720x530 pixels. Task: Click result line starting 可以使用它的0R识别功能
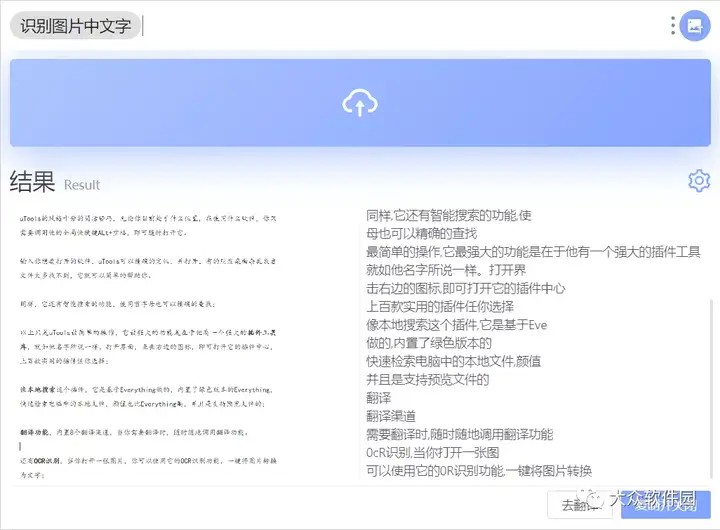479,471
